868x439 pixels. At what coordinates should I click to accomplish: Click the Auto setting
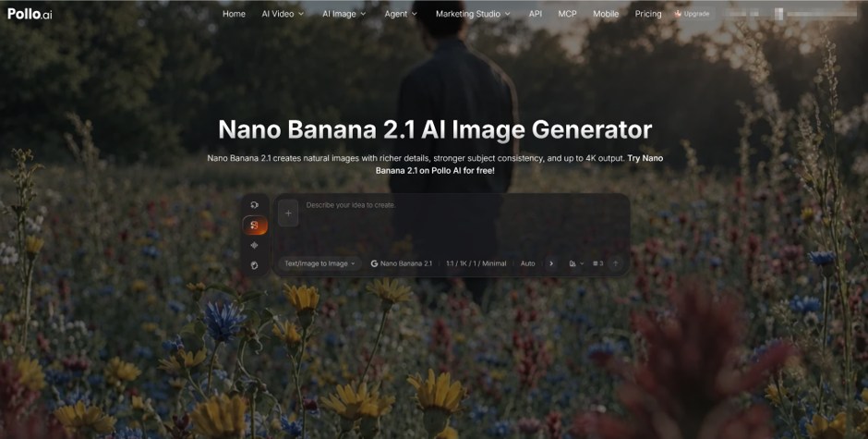tap(527, 263)
